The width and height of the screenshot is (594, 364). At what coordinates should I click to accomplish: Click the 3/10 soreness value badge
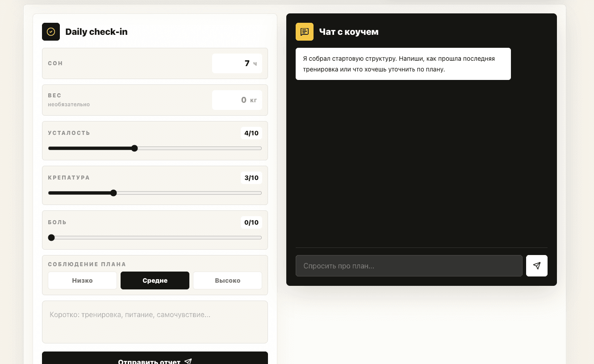(x=251, y=178)
